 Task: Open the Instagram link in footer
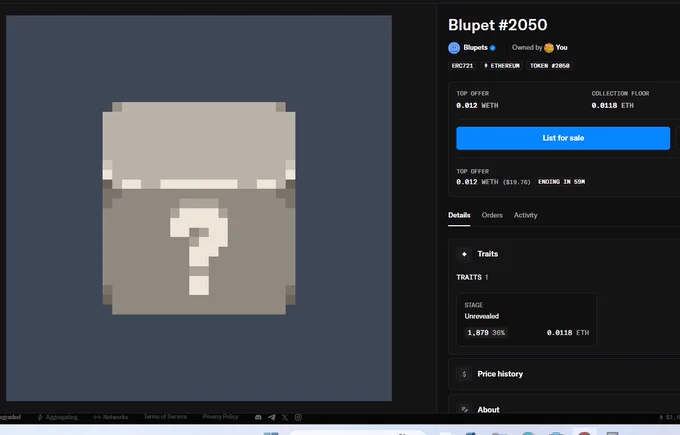point(298,417)
